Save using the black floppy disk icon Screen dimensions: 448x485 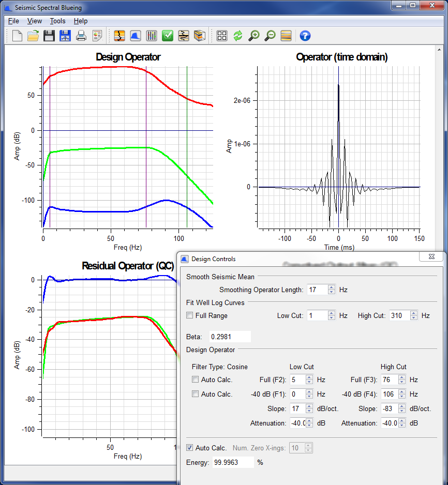coord(49,36)
